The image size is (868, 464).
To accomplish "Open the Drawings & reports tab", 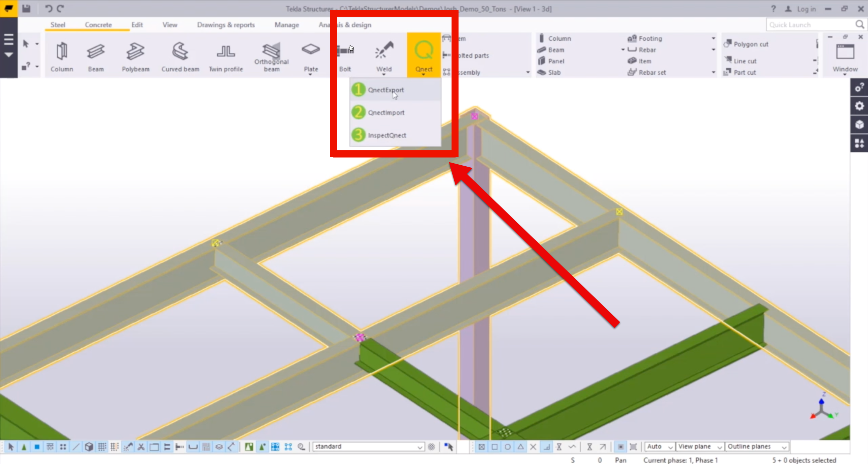I will pyautogui.click(x=226, y=25).
